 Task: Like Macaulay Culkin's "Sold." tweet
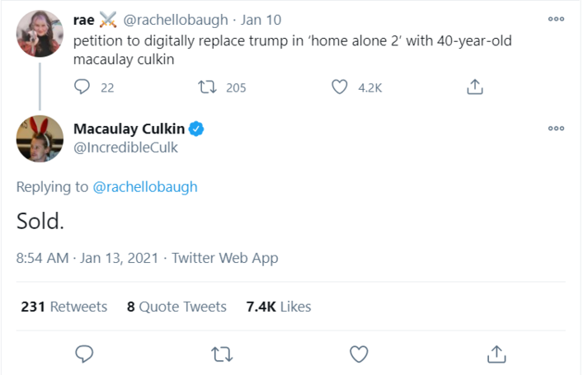pos(359,354)
